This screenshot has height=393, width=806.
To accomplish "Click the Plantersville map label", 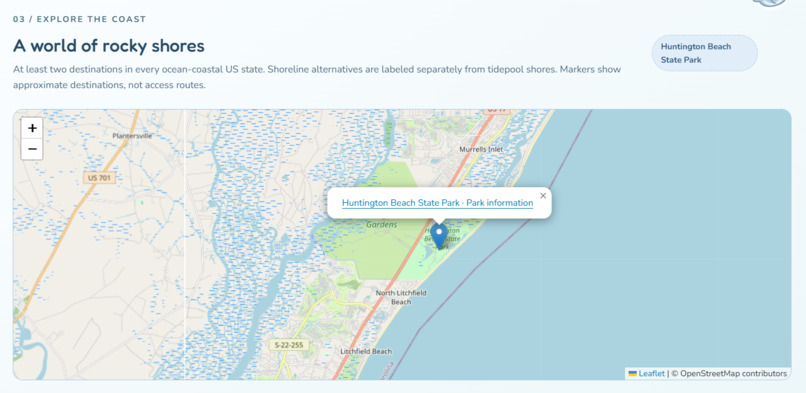I will (x=133, y=136).
